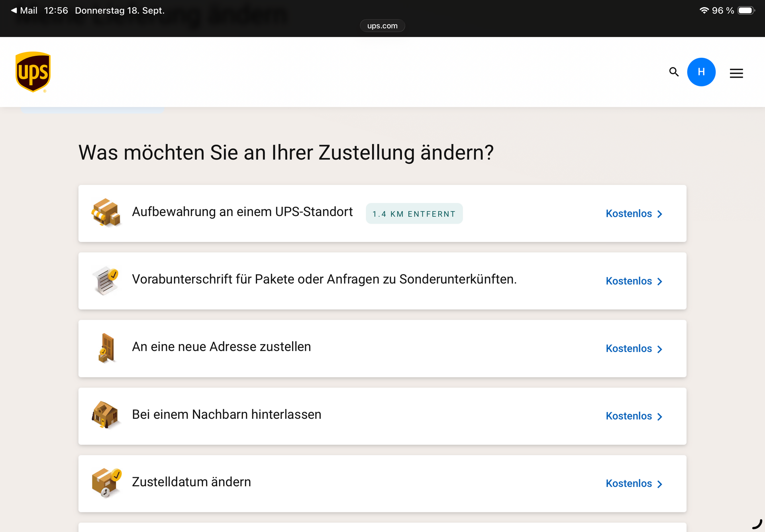Open the blue H profile avatar

(701, 72)
